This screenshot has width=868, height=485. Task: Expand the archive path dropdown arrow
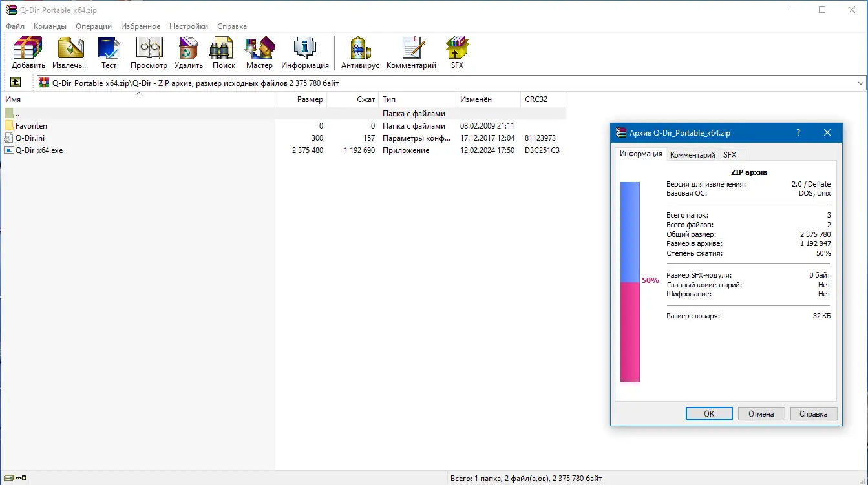click(860, 83)
